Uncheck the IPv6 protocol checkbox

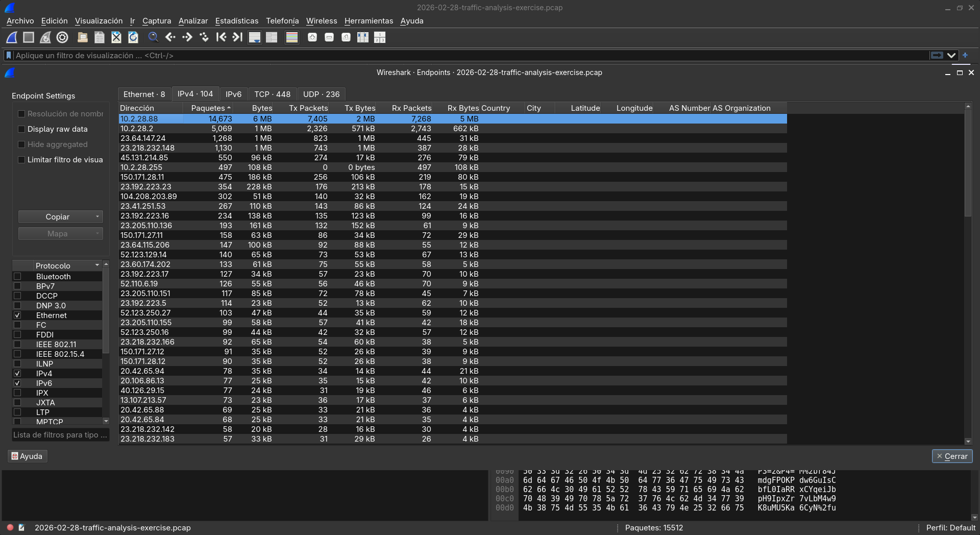point(17,383)
